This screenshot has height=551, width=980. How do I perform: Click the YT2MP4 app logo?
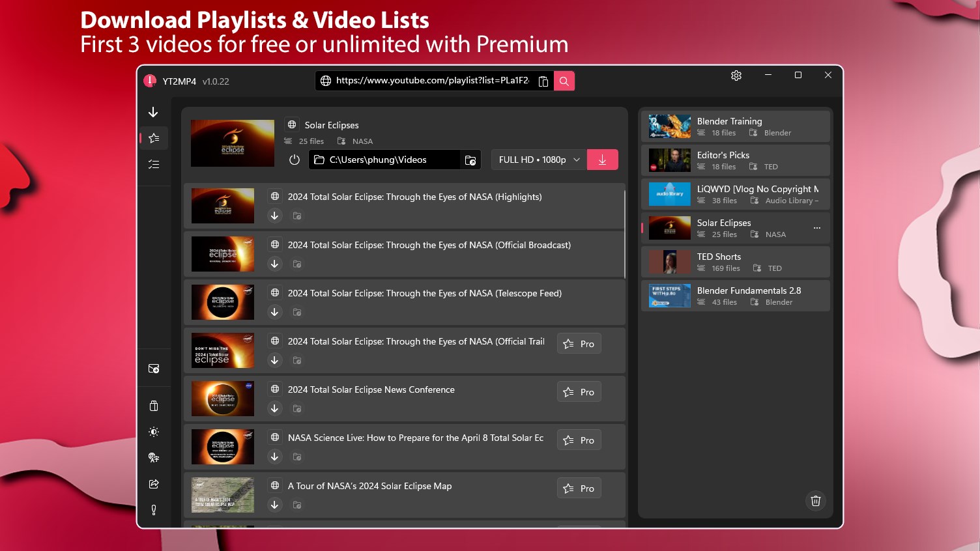(150, 81)
